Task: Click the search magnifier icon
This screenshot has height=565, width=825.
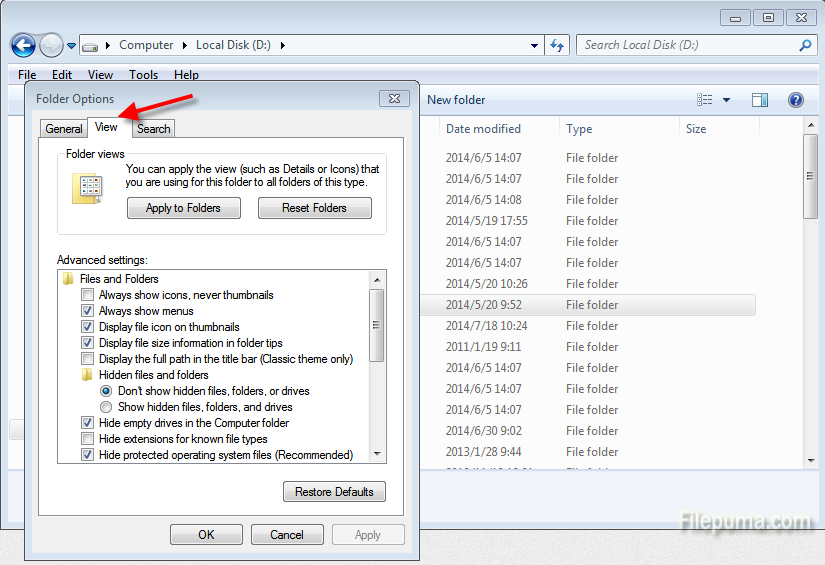Action: point(805,45)
